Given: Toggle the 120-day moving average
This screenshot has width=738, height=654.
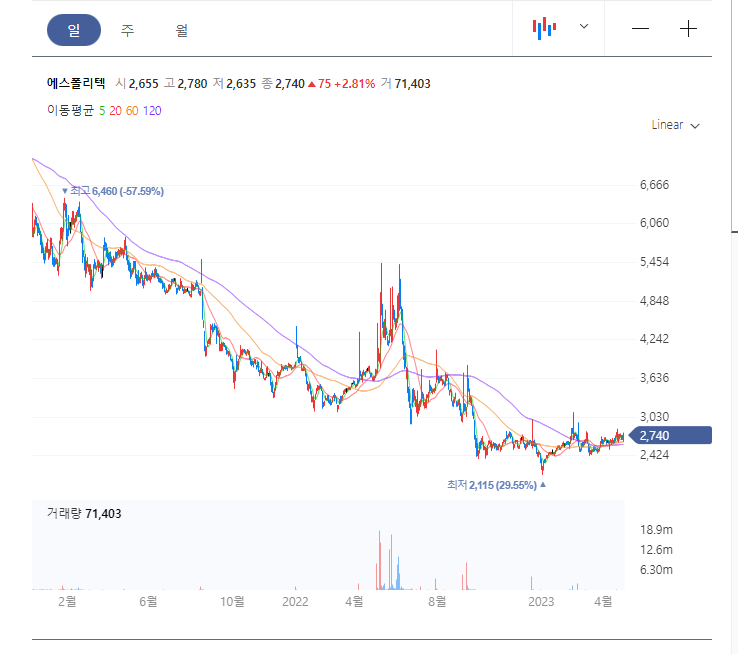Looking at the screenshot, I should click(152, 111).
